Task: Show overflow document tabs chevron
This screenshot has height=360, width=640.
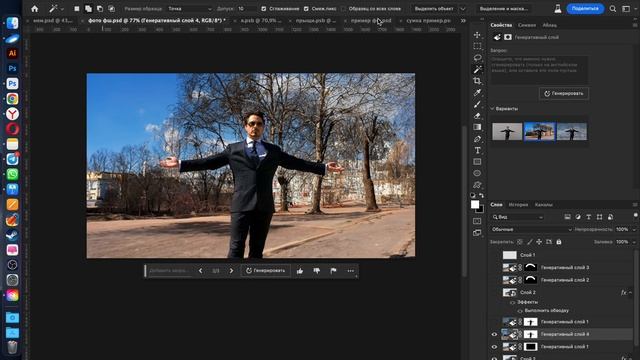Action: (x=463, y=20)
